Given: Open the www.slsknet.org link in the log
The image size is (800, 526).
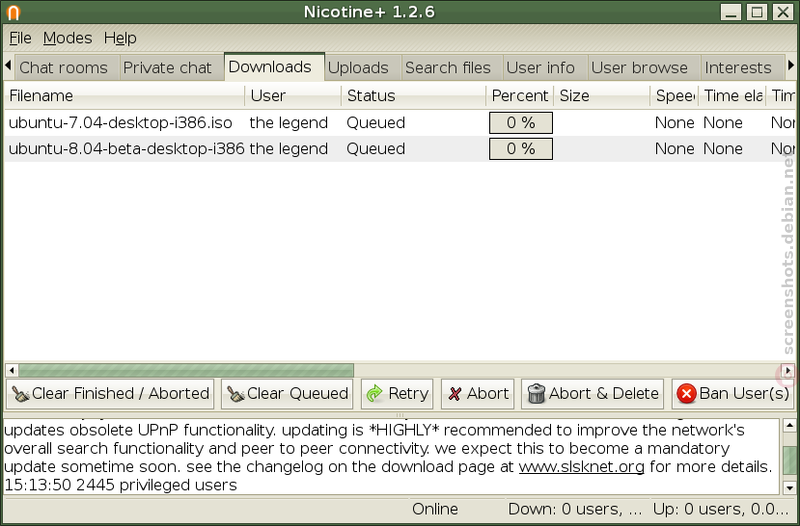Looking at the screenshot, I should [x=581, y=467].
